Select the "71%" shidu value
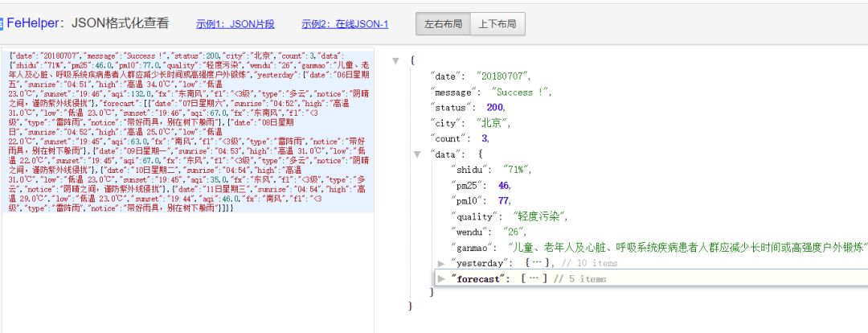 coord(515,170)
